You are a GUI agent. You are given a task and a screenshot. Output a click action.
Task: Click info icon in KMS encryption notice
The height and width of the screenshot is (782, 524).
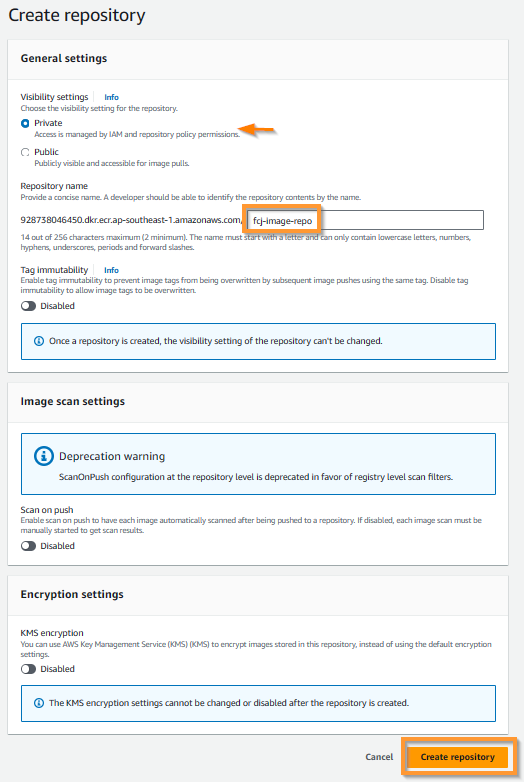[38, 703]
